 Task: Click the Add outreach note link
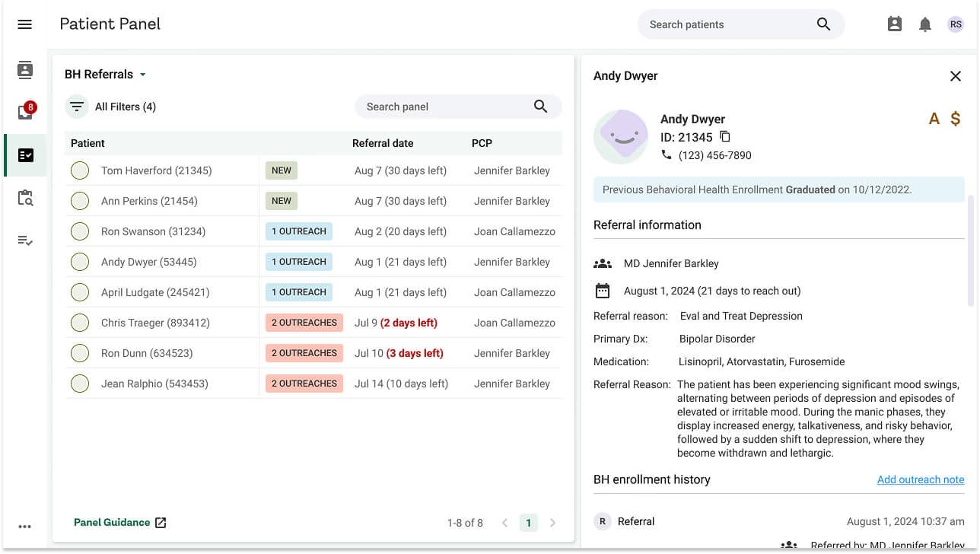pyautogui.click(x=921, y=479)
